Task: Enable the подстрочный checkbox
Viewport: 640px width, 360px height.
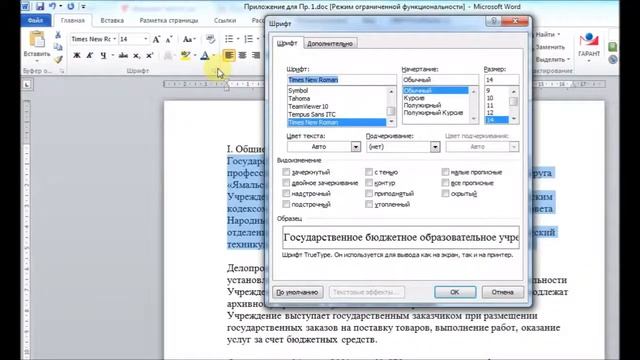Action: click(286, 204)
